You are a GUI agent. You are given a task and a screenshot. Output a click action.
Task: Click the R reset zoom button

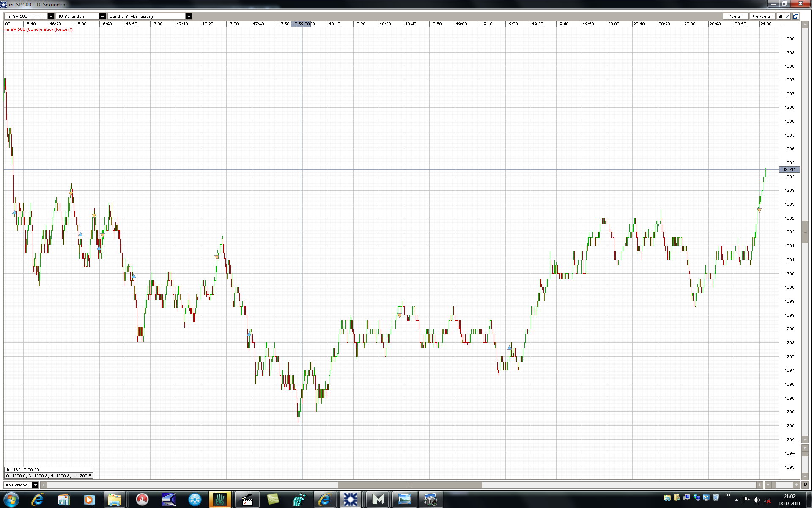pos(805,485)
